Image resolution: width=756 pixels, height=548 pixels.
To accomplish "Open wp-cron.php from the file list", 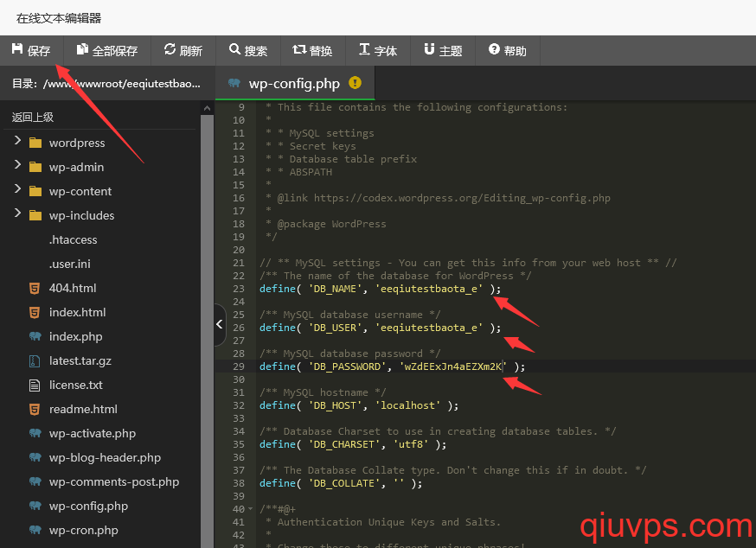I will 83,530.
